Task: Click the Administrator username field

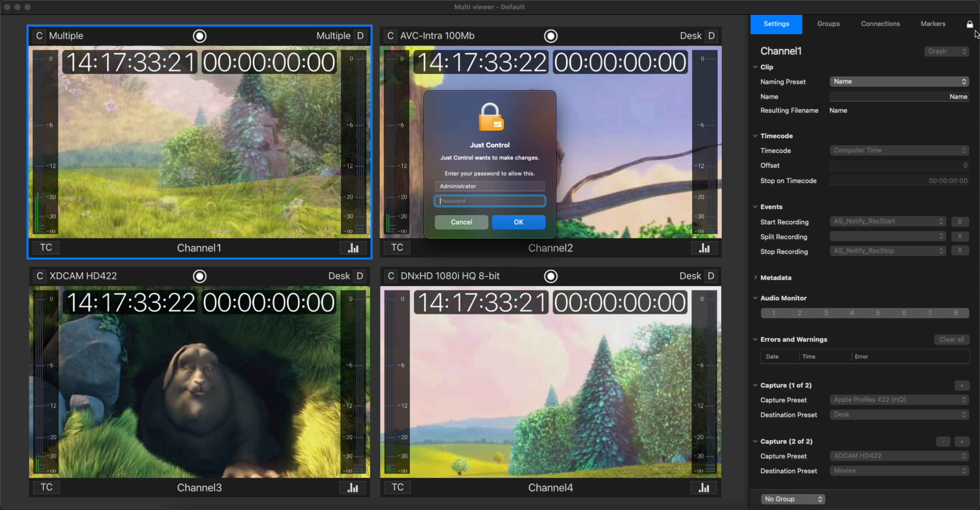Action: tap(490, 186)
